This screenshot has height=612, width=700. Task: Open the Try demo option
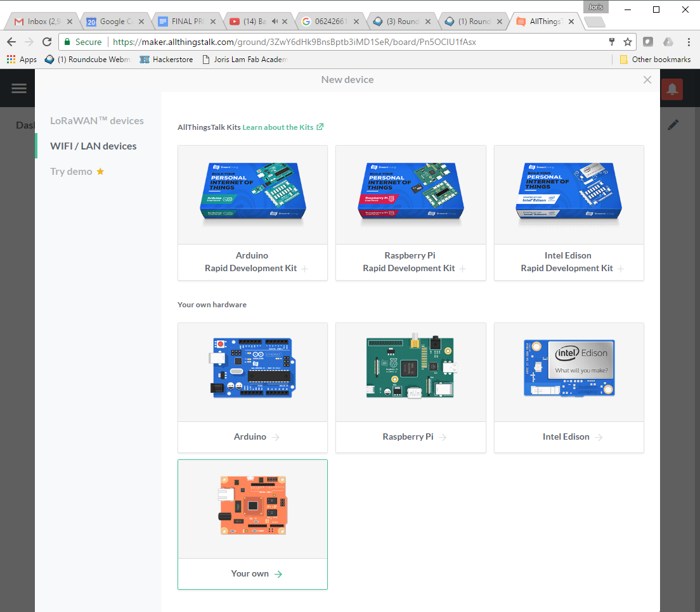coord(71,172)
